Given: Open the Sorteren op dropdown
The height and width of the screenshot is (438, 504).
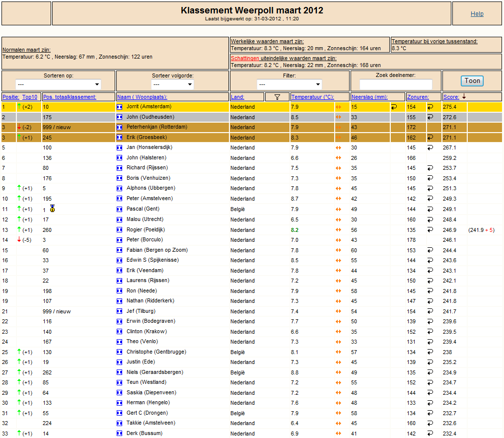Looking at the screenshot, I should coord(58,84).
